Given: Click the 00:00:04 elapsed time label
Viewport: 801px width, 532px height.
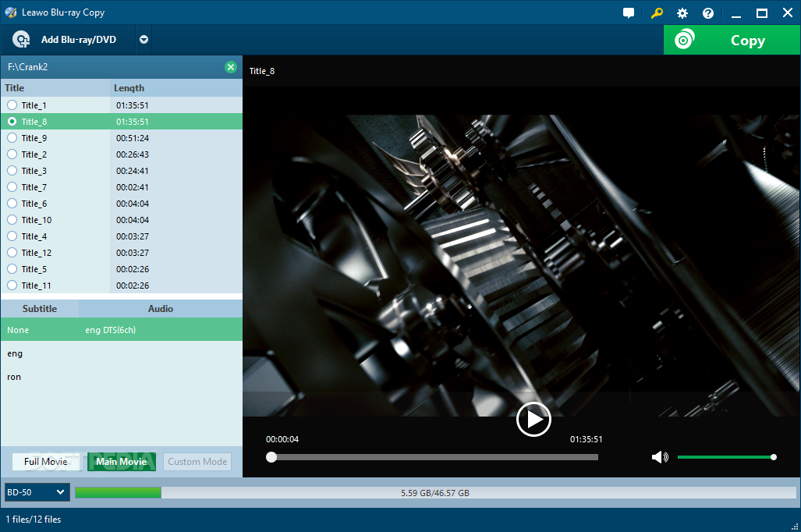Looking at the screenshot, I should [282, 439].
